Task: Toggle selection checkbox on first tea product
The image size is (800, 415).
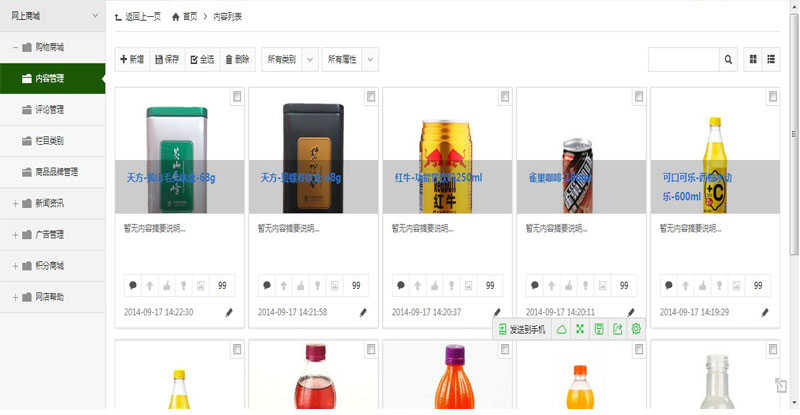Action: point(237,96)
